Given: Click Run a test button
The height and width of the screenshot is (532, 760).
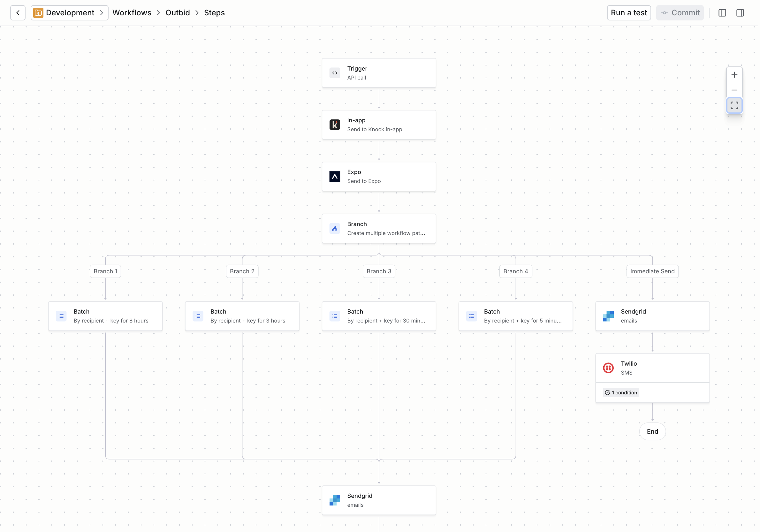Looking at the screenshot, I should [628, 12].
